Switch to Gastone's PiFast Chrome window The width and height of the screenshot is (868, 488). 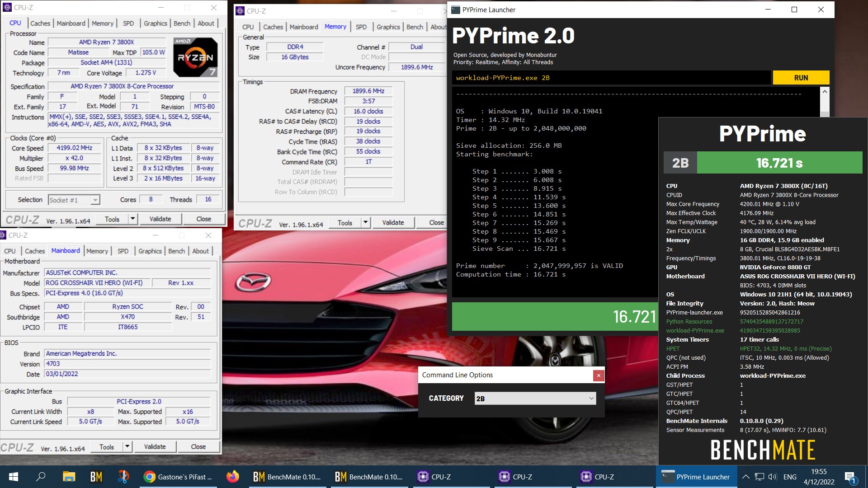[178, 477]
